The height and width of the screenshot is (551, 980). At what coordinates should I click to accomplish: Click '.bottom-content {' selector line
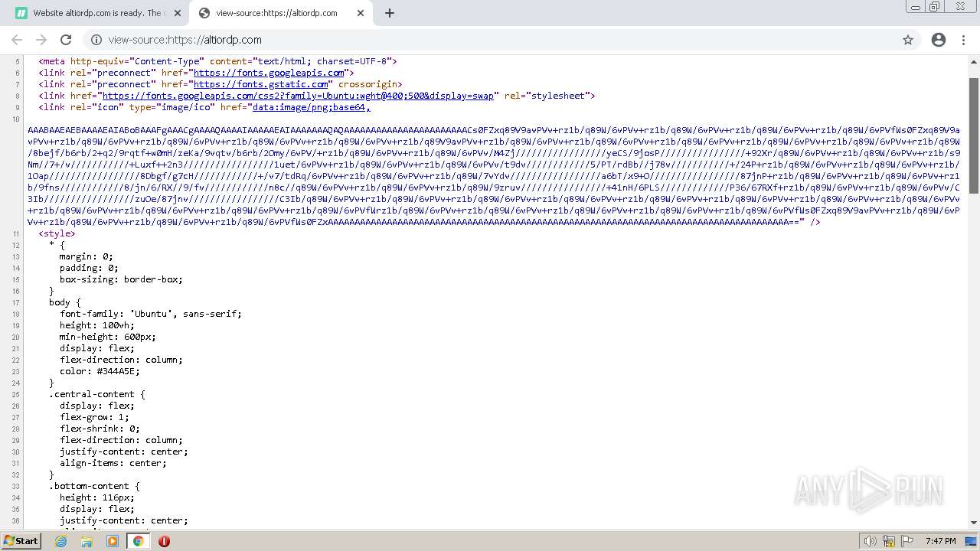click(x=94, y=486)
